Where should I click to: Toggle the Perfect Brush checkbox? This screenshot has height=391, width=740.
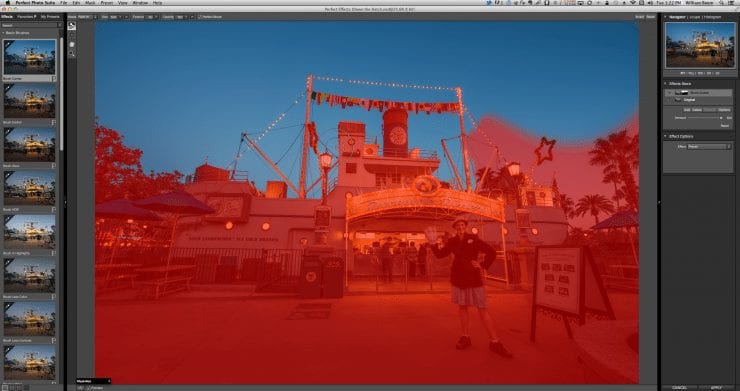point(200,17)
